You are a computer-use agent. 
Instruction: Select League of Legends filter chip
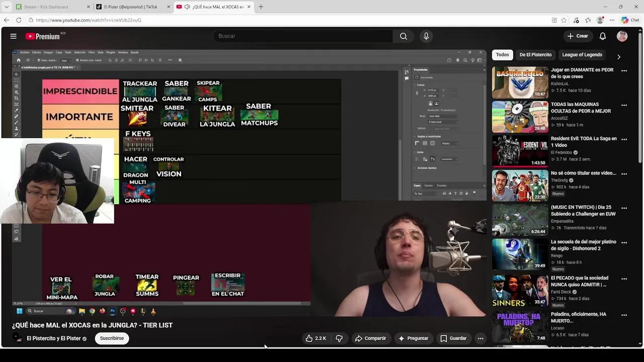[582, 55]
